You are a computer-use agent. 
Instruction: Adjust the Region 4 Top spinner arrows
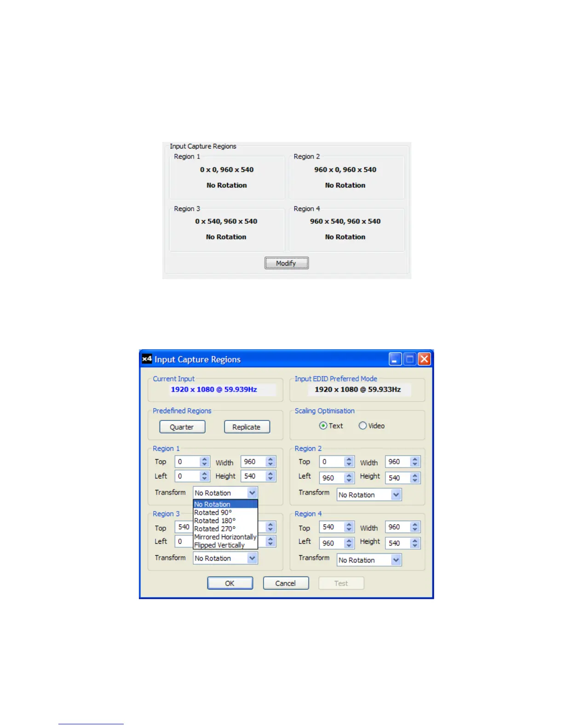click(x=349, y=527)
